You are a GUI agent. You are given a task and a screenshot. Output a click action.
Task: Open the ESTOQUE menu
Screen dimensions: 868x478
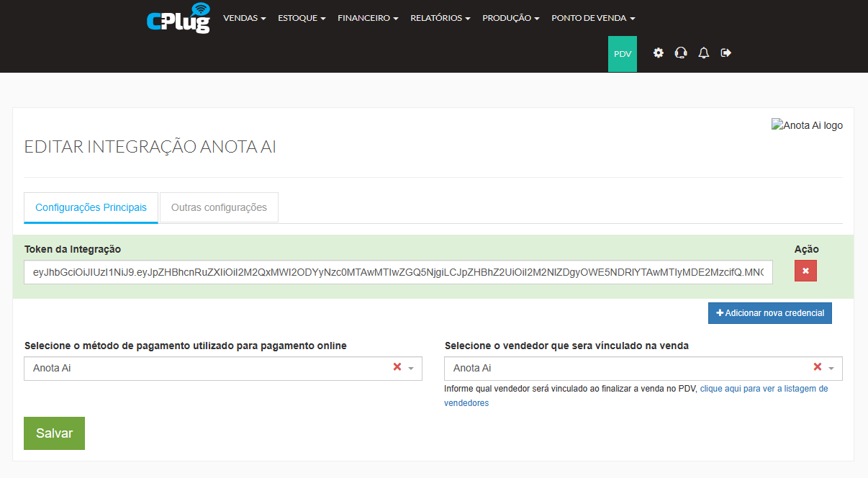pyautogui.click(x=302, y=18)
